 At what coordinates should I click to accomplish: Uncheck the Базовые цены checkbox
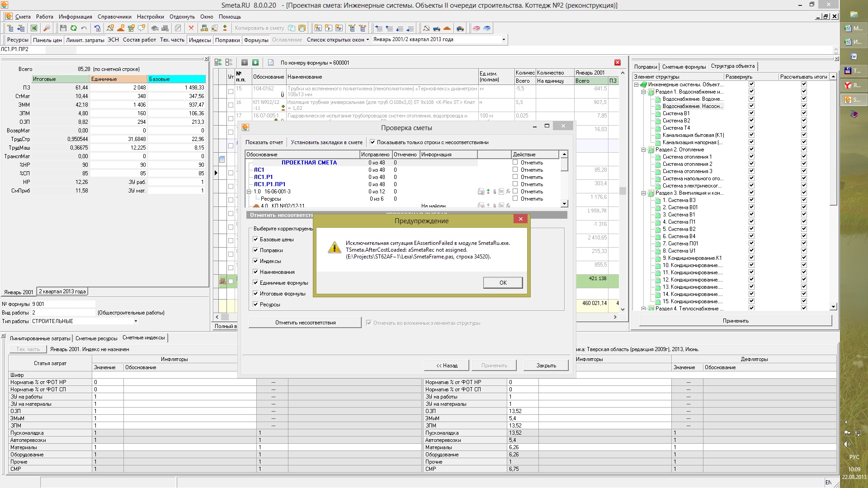coord(255,239)
